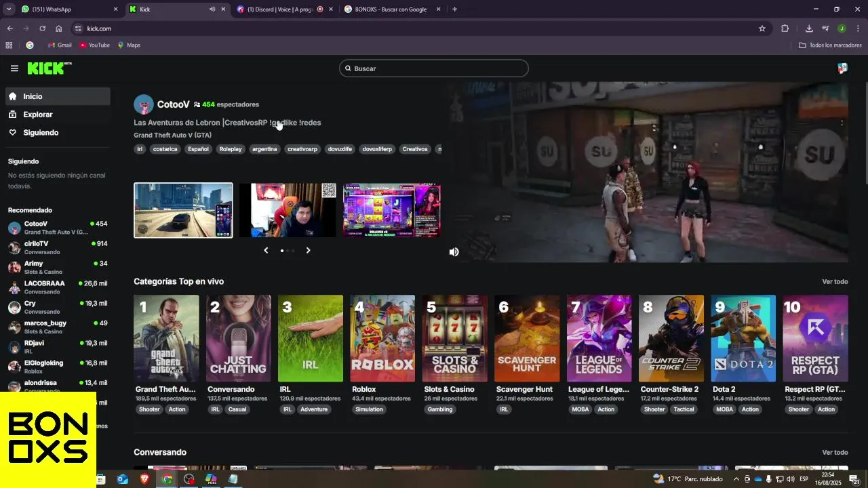This screenshot has width=868, height=488.
Task: Click the costarica tag
Action: coord(165,149)
